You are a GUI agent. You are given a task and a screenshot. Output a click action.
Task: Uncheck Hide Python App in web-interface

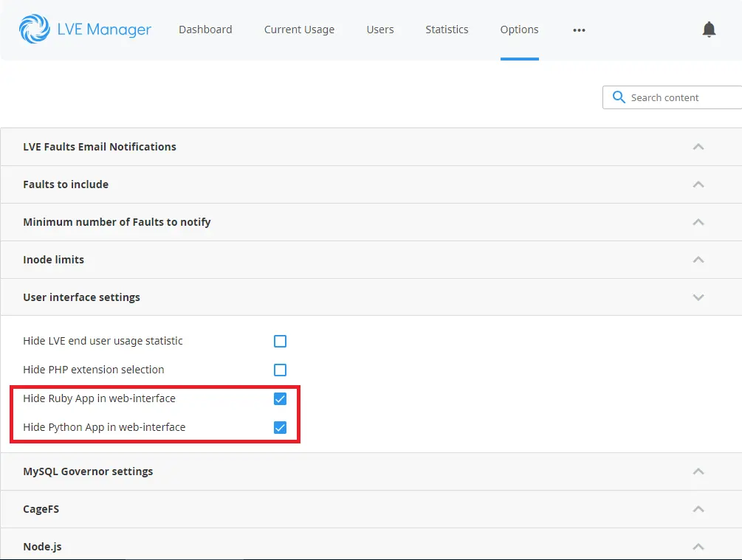280,427
